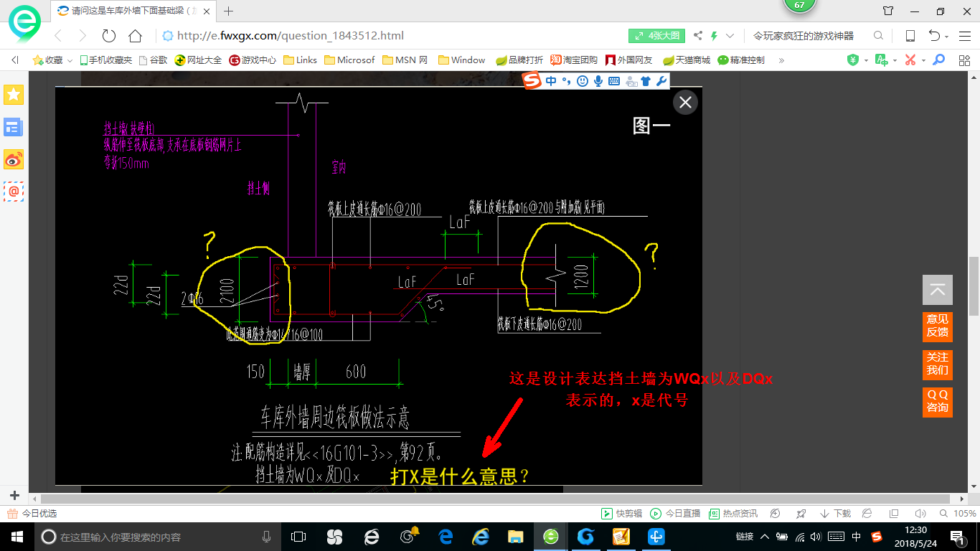Viewport: 980px width, 551px height.
Task: Click the Sogou microphone voice input icon
Action: tap(598, 81)
